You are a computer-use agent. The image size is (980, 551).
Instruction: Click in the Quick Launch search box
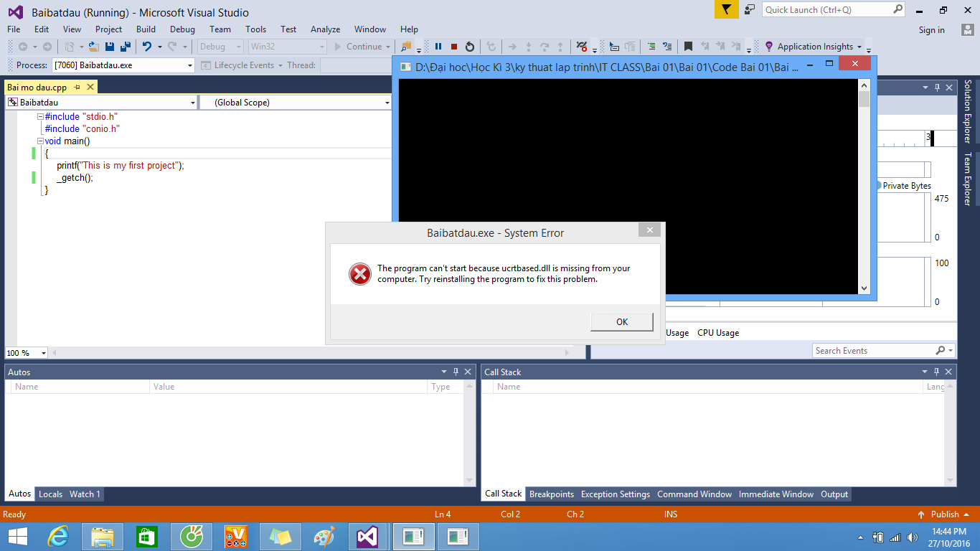coord(826,10)
